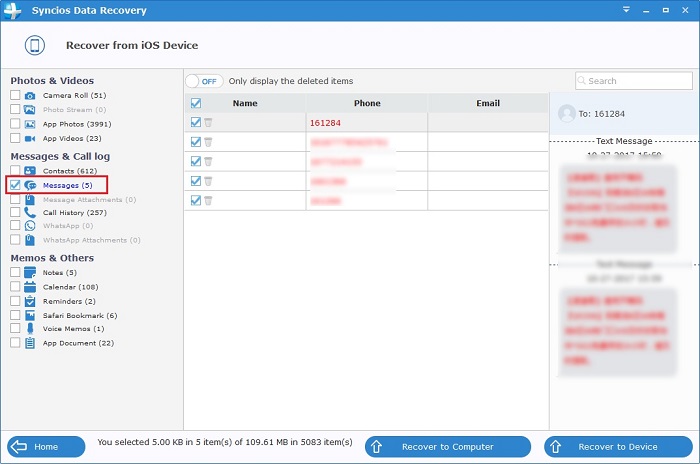Click the App Photos icon

[x=30, y=124]
